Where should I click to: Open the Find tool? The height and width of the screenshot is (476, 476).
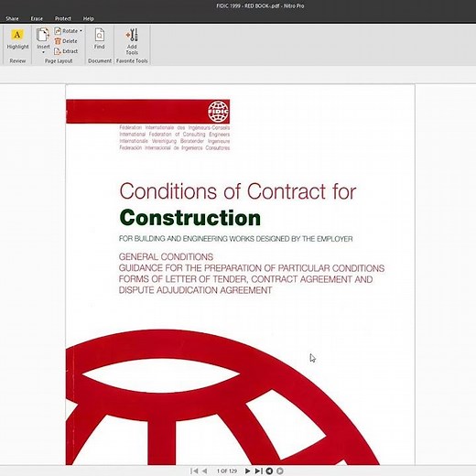coord(99,38)
